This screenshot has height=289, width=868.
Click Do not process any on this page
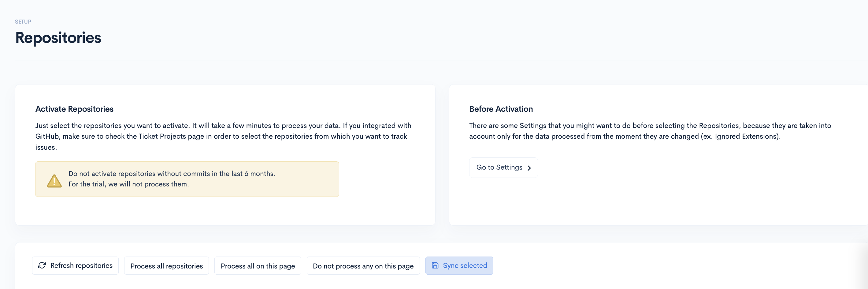tap(363, 266)
